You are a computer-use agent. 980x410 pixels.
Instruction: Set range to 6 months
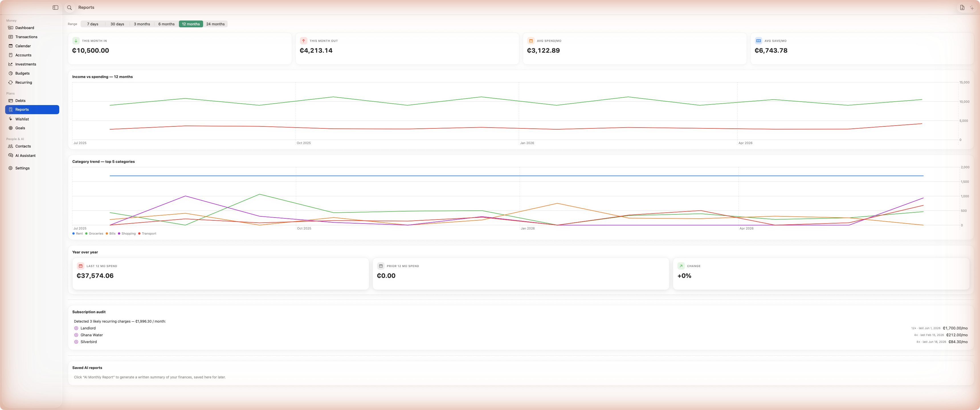[x=166, y=24]
